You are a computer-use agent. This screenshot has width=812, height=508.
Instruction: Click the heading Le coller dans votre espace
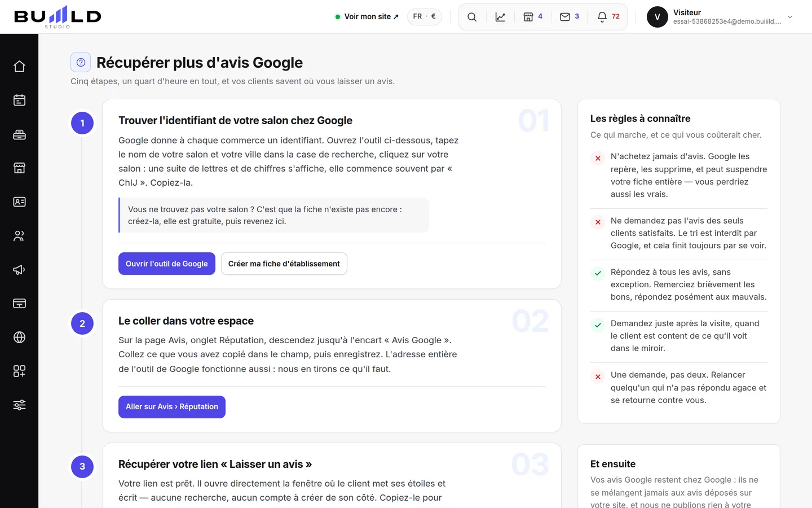186,321
